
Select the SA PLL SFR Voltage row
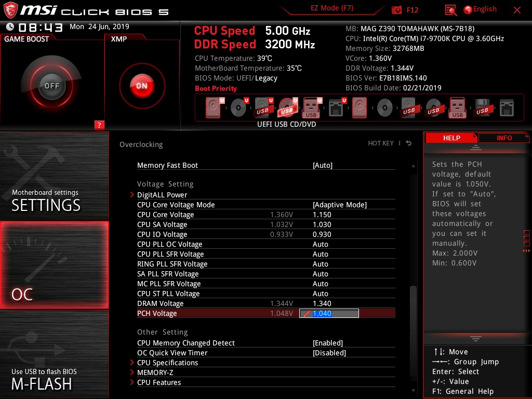point(266,274)
